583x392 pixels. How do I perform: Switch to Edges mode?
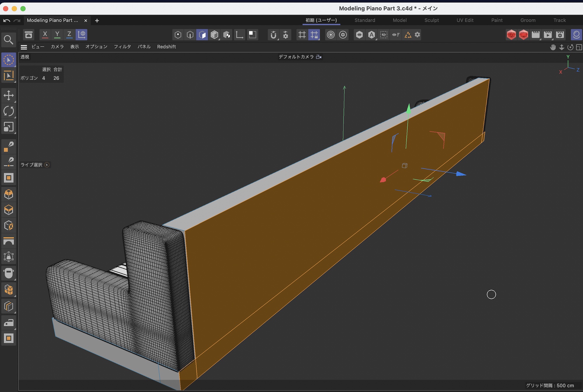tap(190, 35)
